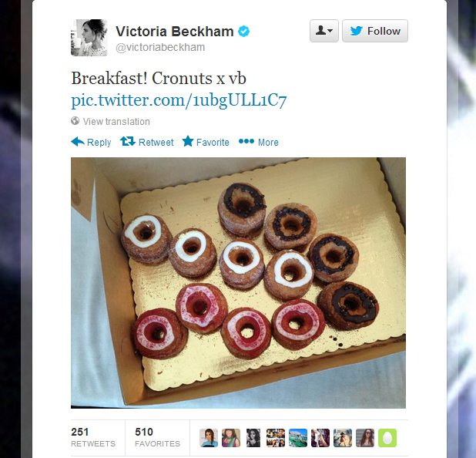Open the cronuts photo attachment

[x=238, y=283]
